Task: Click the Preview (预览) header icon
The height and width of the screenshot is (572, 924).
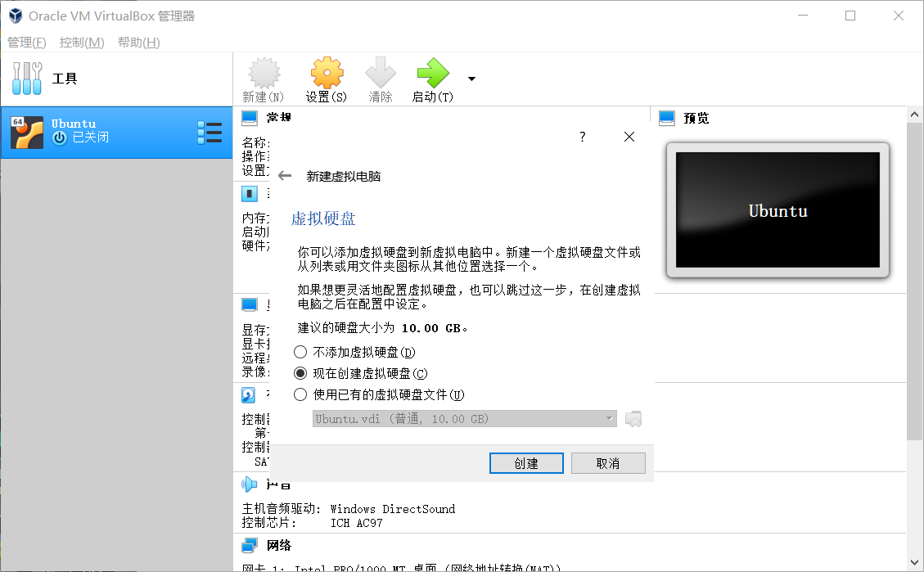Action: (x=667, y=118)
